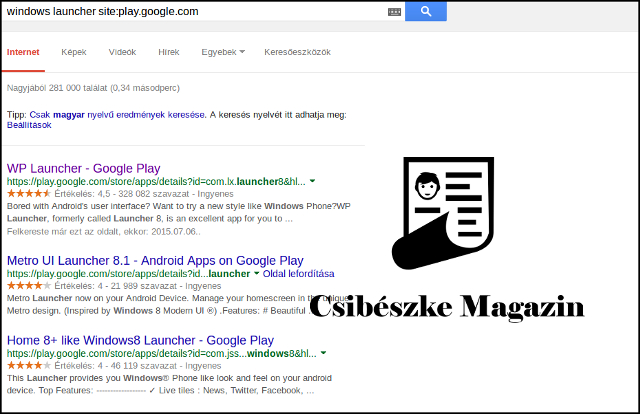Image resolution: width=640 pixels, height=414 pixels.
Task: Click Home 8+ Launcher star rating
Action: tap(29, 365)
